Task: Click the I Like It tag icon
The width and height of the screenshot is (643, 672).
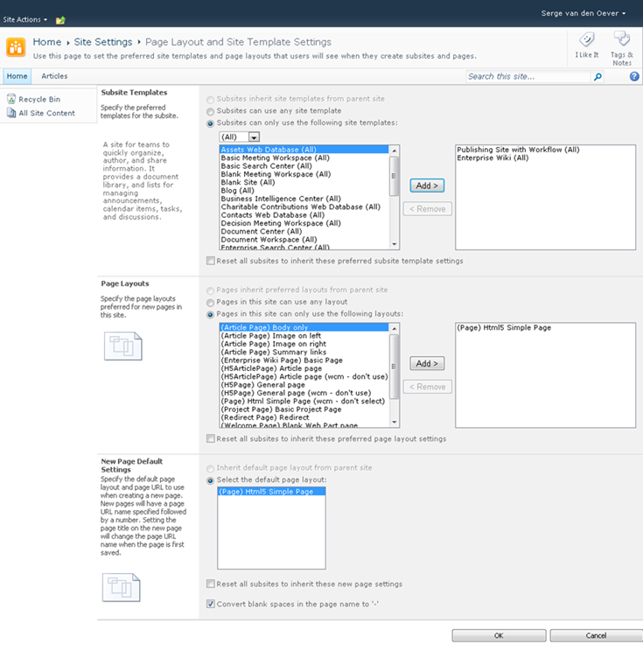Action: click(x=587, y=40)
